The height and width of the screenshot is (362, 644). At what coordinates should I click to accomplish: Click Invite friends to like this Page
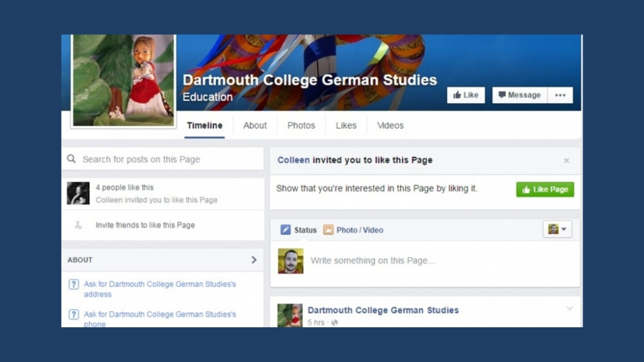[145, 225]
